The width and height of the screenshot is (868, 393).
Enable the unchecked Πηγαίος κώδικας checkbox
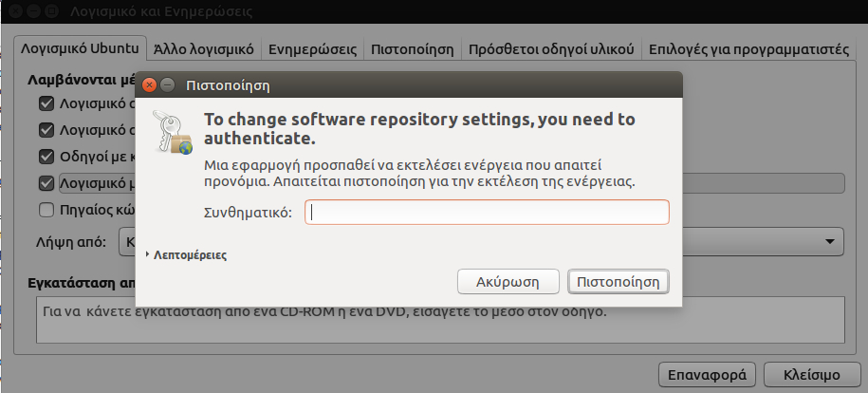[46, 209]
